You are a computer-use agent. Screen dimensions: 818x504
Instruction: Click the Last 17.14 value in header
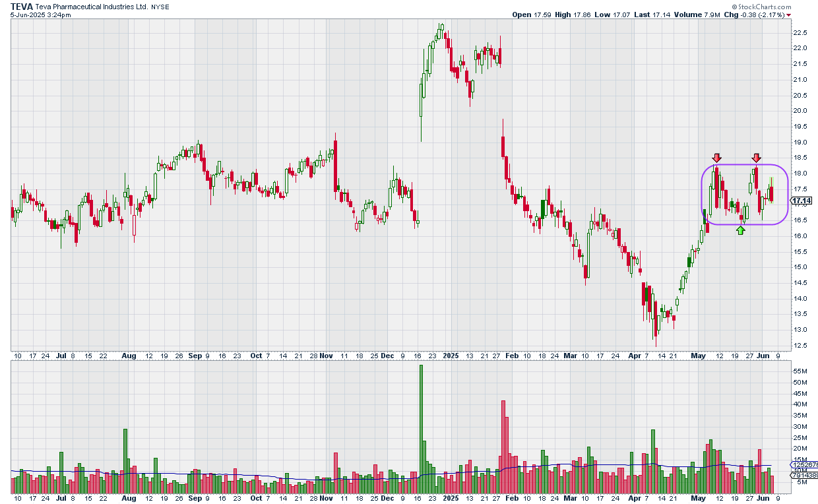coord(651,15)
